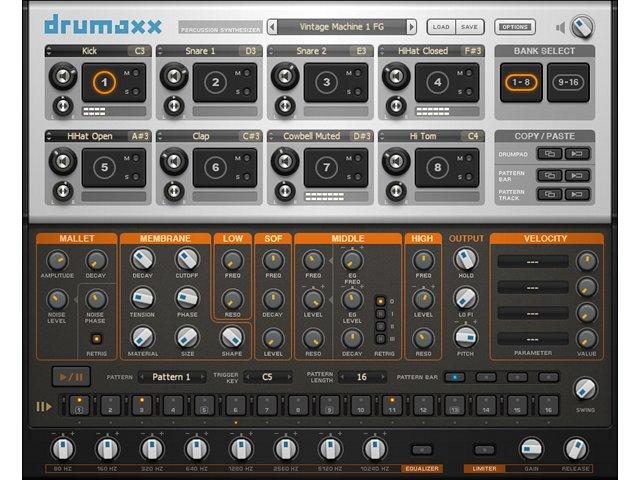Click the SAVE button
The image size is (640, 480).
(469, 27)
